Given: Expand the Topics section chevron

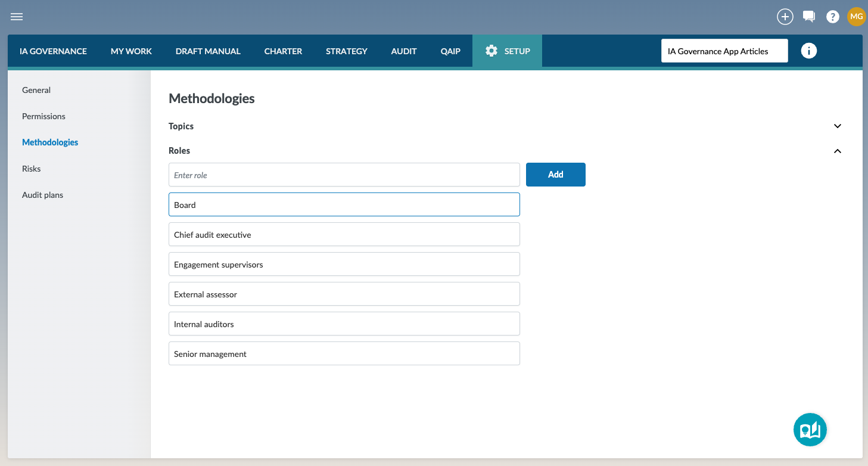Looking at the screenshot, I should 838,126.
